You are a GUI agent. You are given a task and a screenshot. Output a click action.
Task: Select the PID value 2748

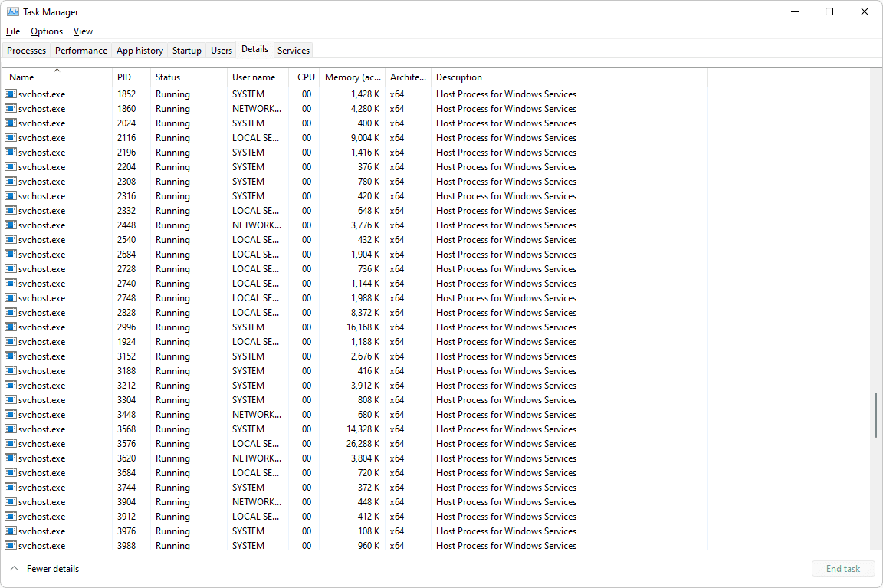pos(126,298)
